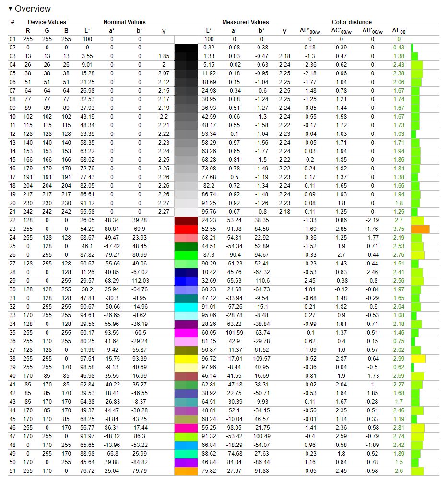
Task: Click the pure red swatch in row 23
Action: click(x=186, y=229)
